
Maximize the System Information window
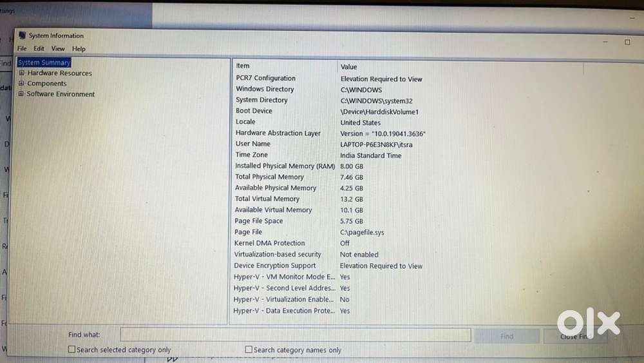click(x=627, y=42)
